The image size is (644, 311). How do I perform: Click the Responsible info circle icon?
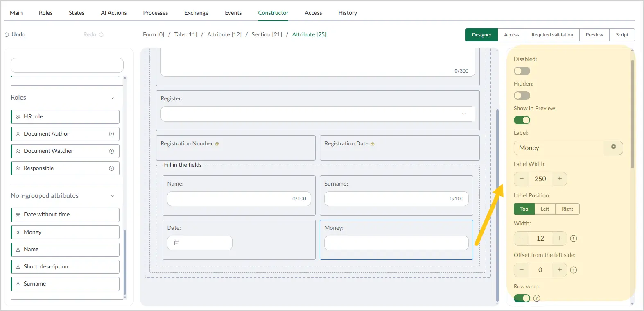[x=111, y=168]
